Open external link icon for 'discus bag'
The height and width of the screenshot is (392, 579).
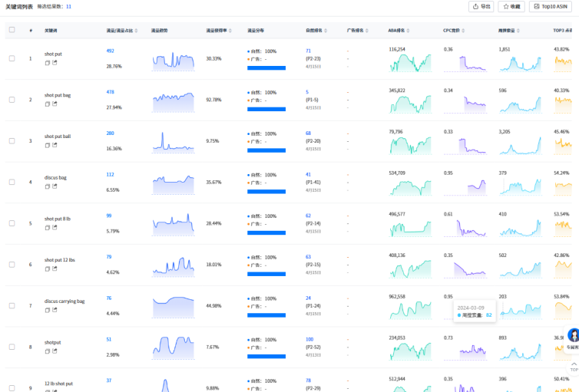[55, 186]
